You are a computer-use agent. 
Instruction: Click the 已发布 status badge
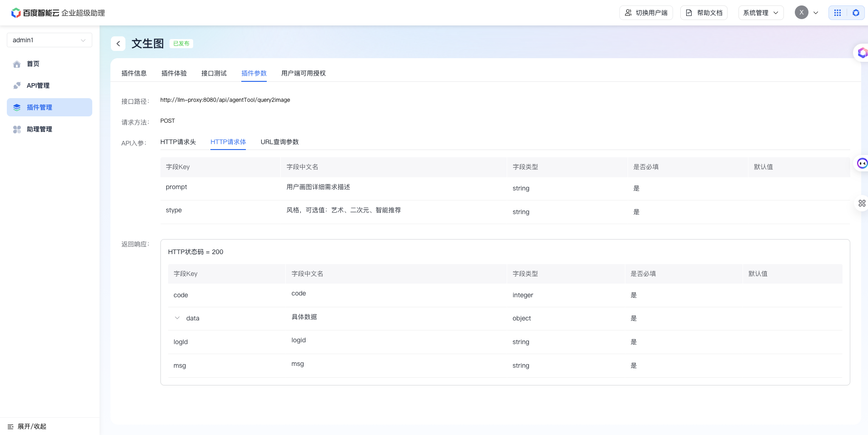coord(181,44)
